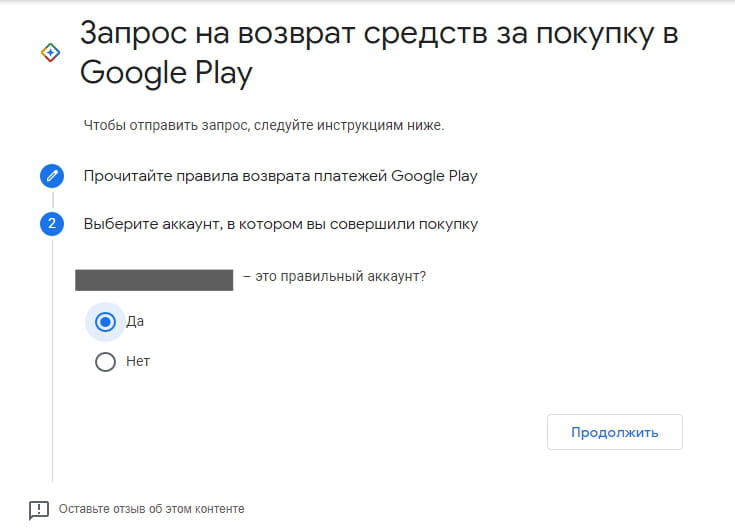Click the greyed-out account name field
The width and height of the screenshot is (735, 528).
click(154, 279)
